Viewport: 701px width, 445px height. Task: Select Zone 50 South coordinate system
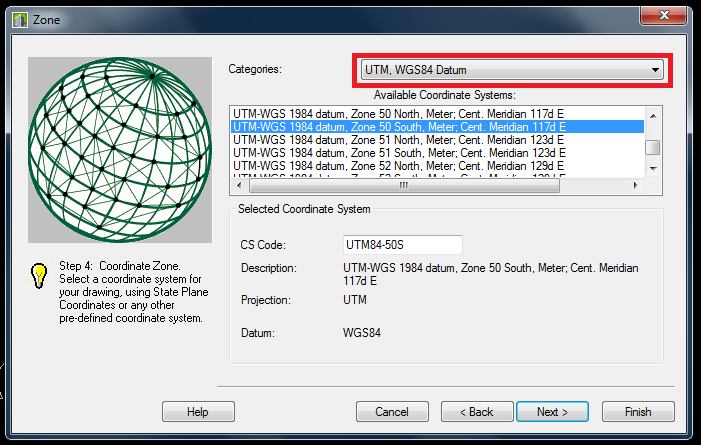[x=438, y=127]
